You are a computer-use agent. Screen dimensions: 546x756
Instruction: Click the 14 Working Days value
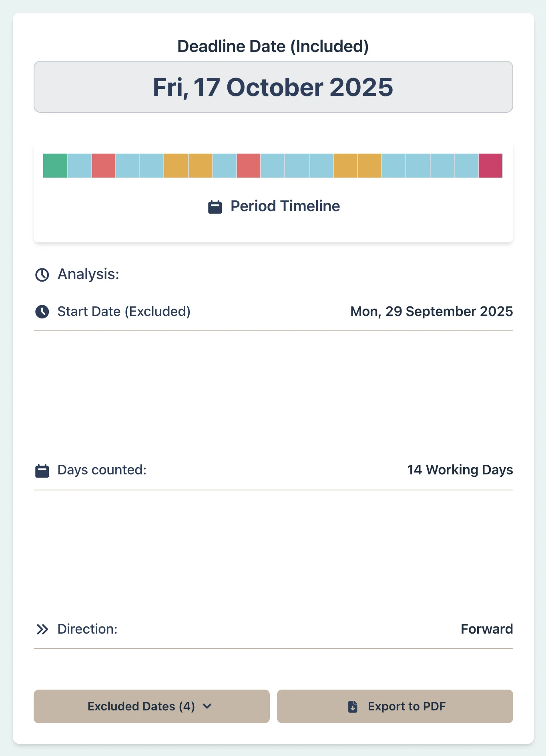(460, 470)
